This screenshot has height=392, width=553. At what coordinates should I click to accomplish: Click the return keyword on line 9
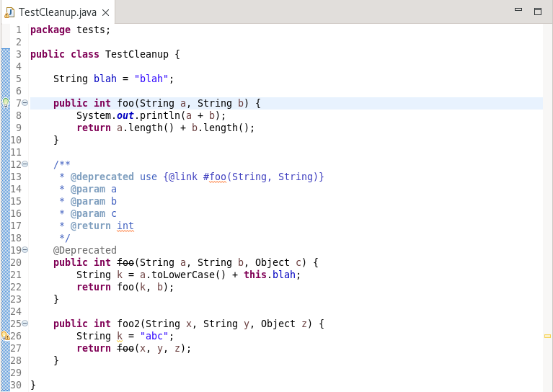pyautogui.click(x=94, y=128)
